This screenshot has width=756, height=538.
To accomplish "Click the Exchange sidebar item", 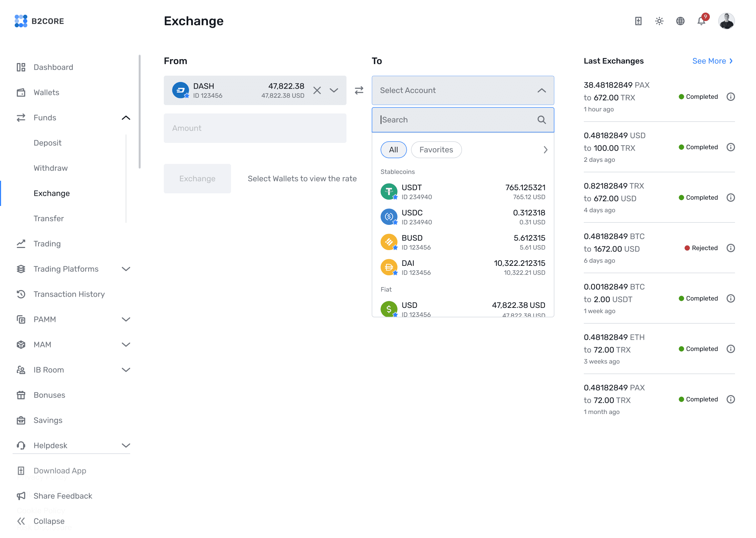I will tap(52, 193).
